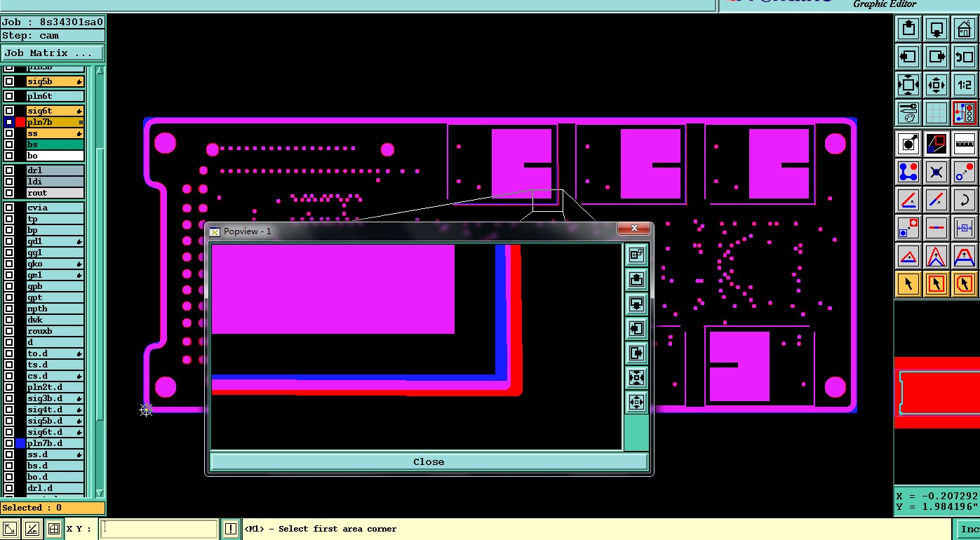Select the add feature tool (black circle arrow)
This screenshot has height=540, width=980.
908,144
